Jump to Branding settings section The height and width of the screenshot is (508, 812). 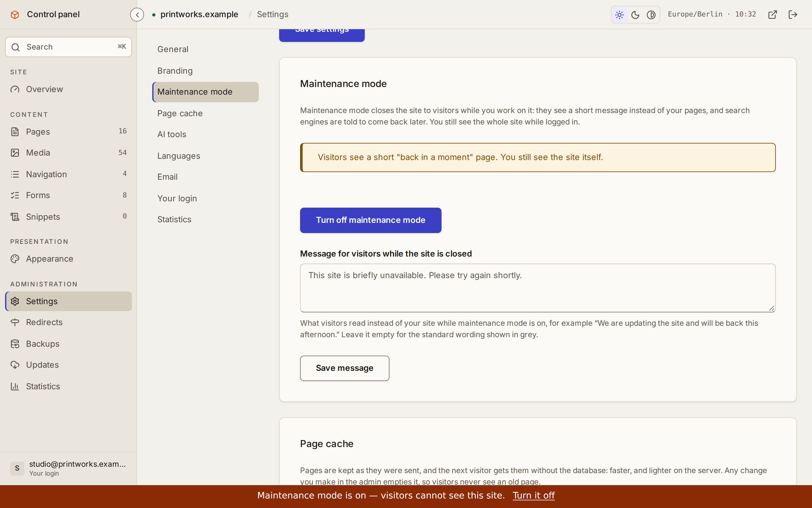click(x=206, y=71)
